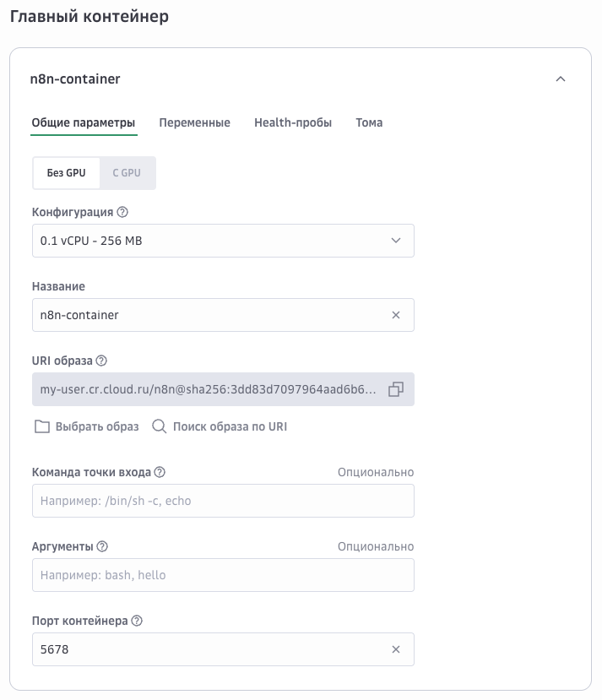Clear the Название field with the X icon

[x=395, y=315]
